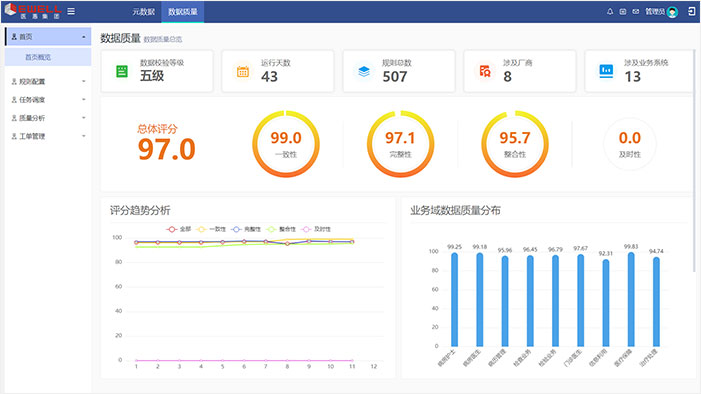Click the 99.0 一致性 score gauge
This screenshot has width=701, height=394.
(286, 144)
